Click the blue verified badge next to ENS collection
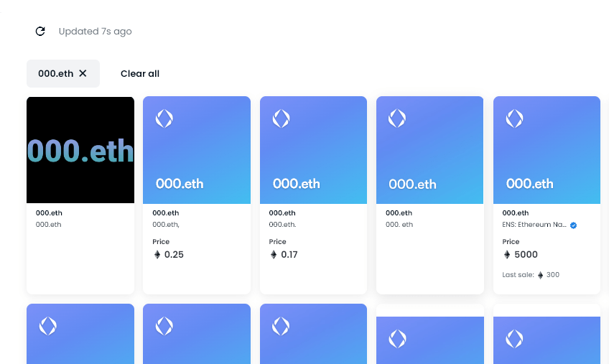 [x=573, y=225]
